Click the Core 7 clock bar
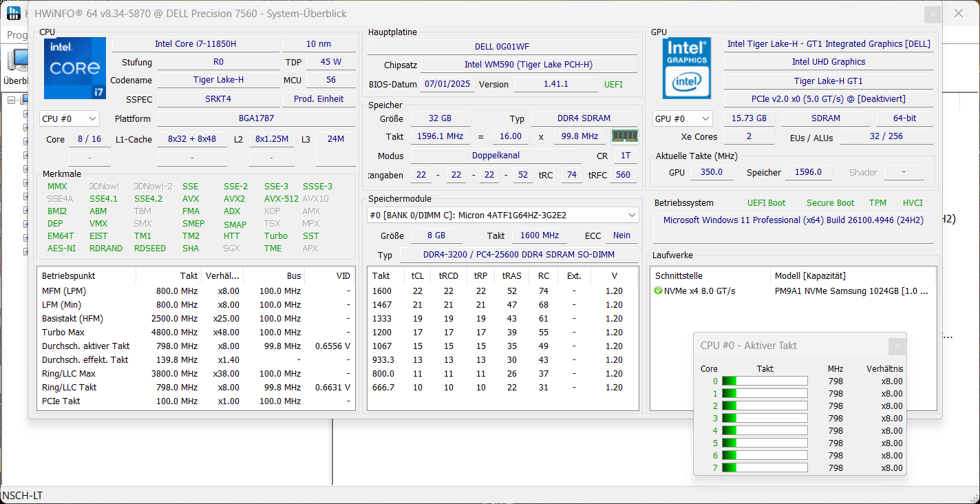 pyautogui.click(x=765, y=468)
